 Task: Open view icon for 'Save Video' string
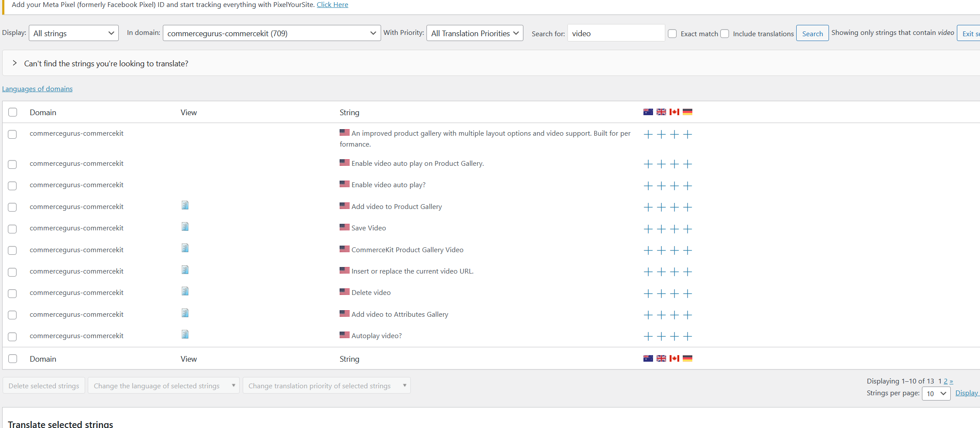click(185, 227)
